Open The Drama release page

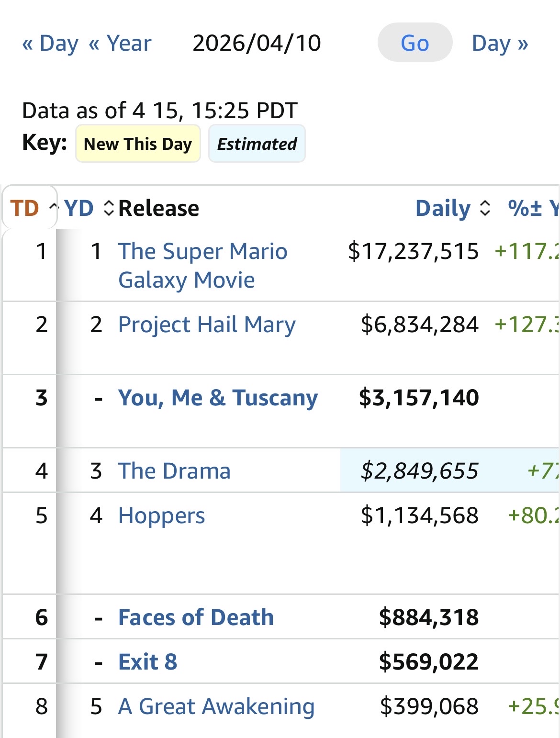coord(174,471)
